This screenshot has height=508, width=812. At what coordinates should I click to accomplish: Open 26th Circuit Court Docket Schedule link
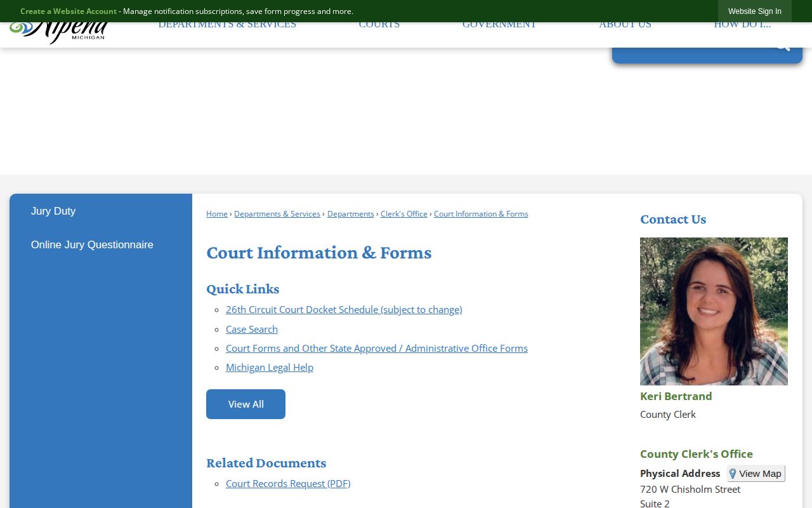(x=344, y=310)
